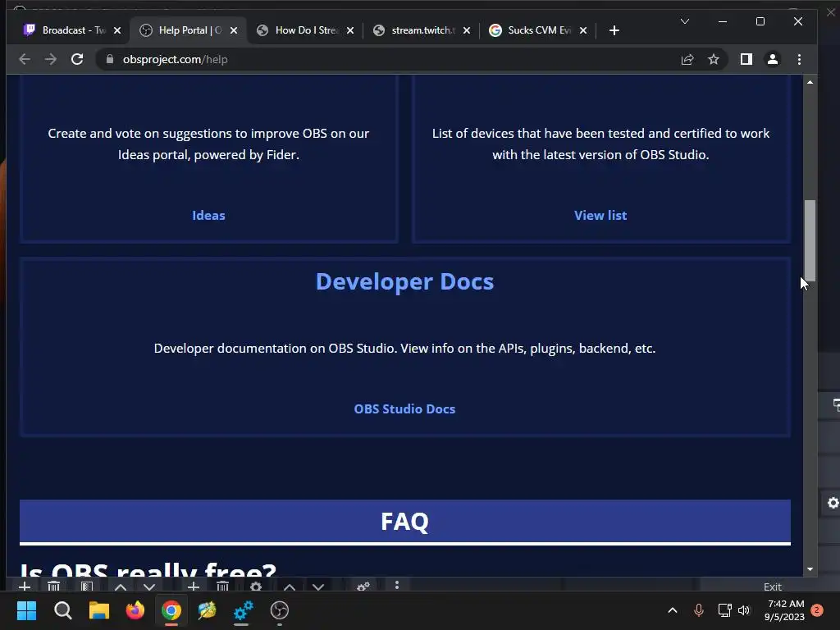The image size is (840, 630).
Task: Click Exit in the OBS window
Action: 773,586
